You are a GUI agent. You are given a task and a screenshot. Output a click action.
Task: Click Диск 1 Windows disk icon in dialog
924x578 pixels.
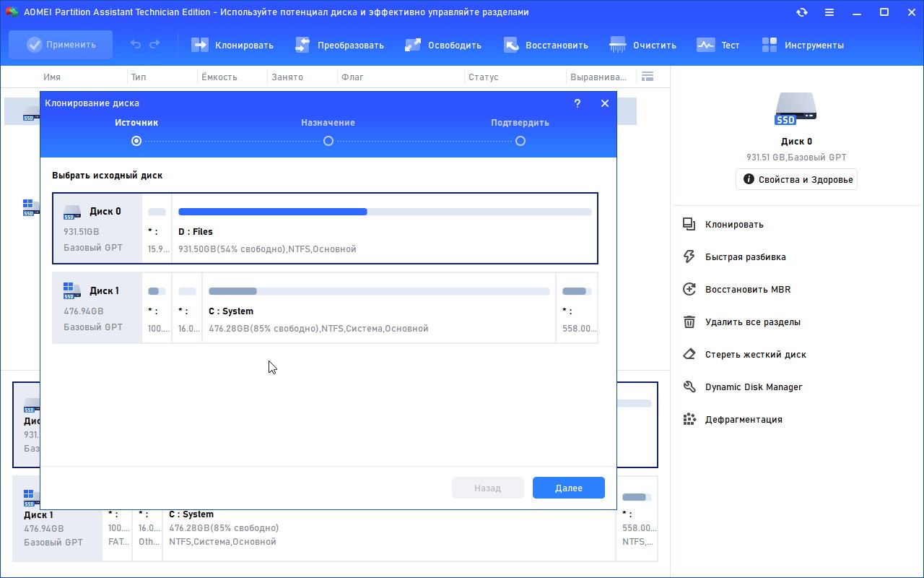72,291
